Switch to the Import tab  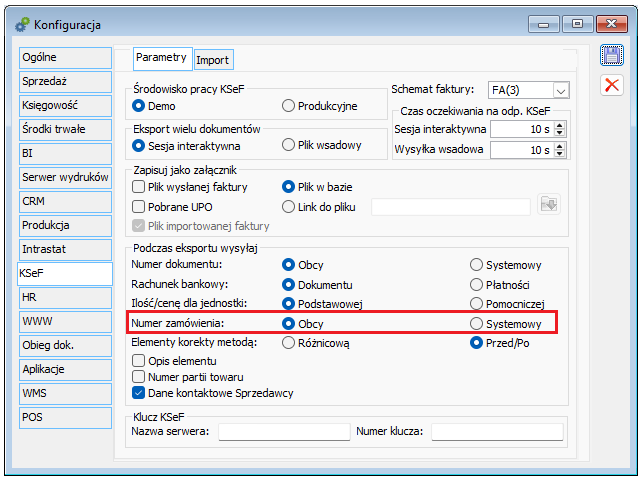[x=212, y=60]
